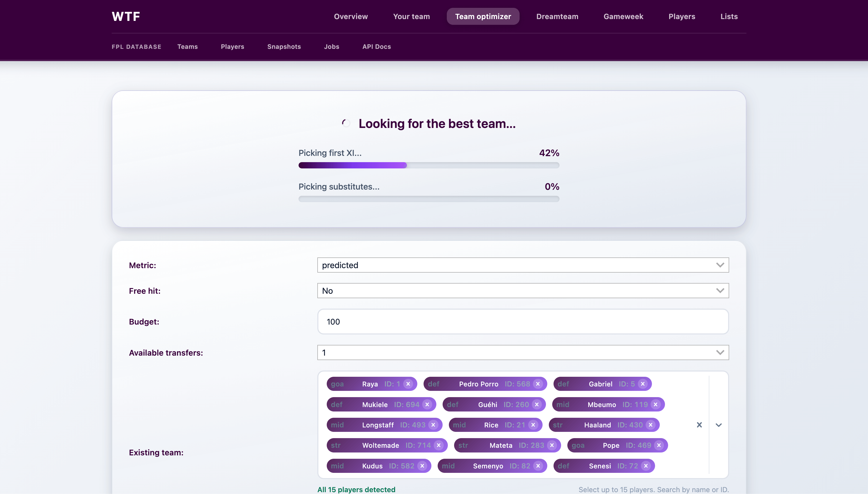Image resolution: width=868 pixels, height=494 pixels.
Task: Switch to the Dreamteam page
Action: [x=557, y=16]
